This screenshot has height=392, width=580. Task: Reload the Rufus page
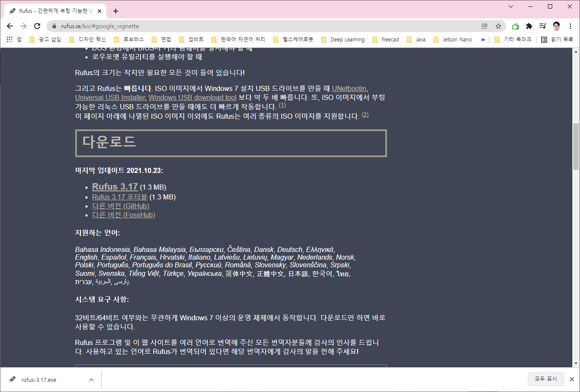pyautogui.click(x=37, y=26)
